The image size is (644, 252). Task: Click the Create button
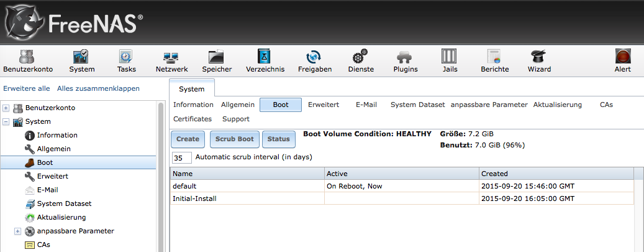(x=188, y=139)
